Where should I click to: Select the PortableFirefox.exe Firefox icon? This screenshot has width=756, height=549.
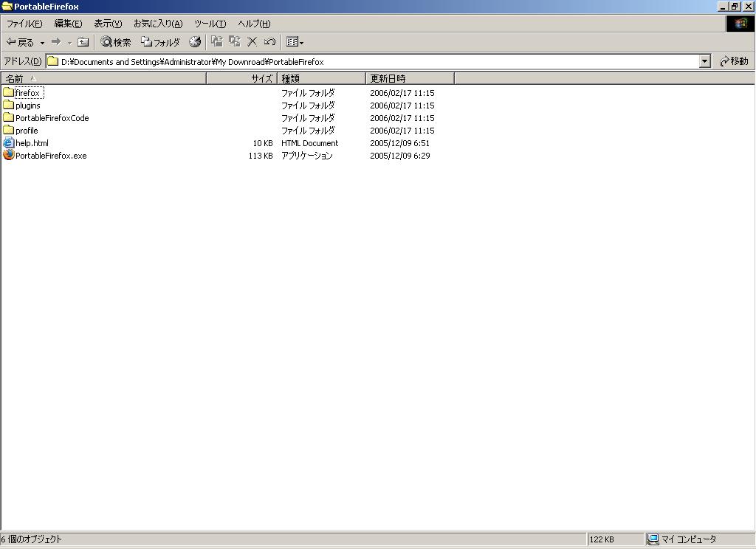click(x=8, y=155)
